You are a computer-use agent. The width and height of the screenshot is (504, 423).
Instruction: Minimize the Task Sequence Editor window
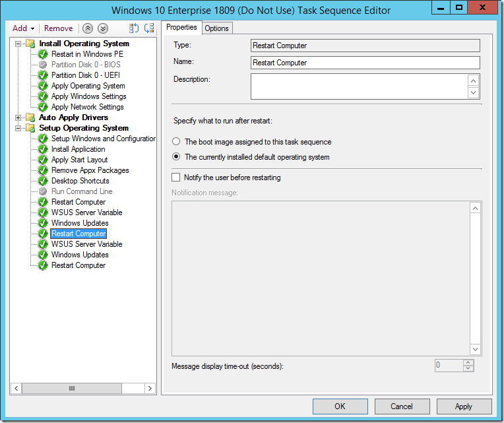(441, 7)
